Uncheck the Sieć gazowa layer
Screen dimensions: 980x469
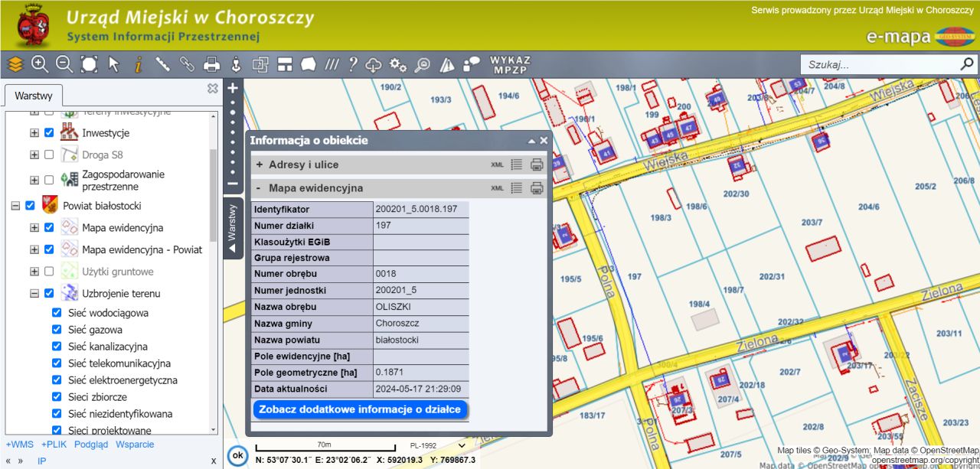tap(57, 330)
